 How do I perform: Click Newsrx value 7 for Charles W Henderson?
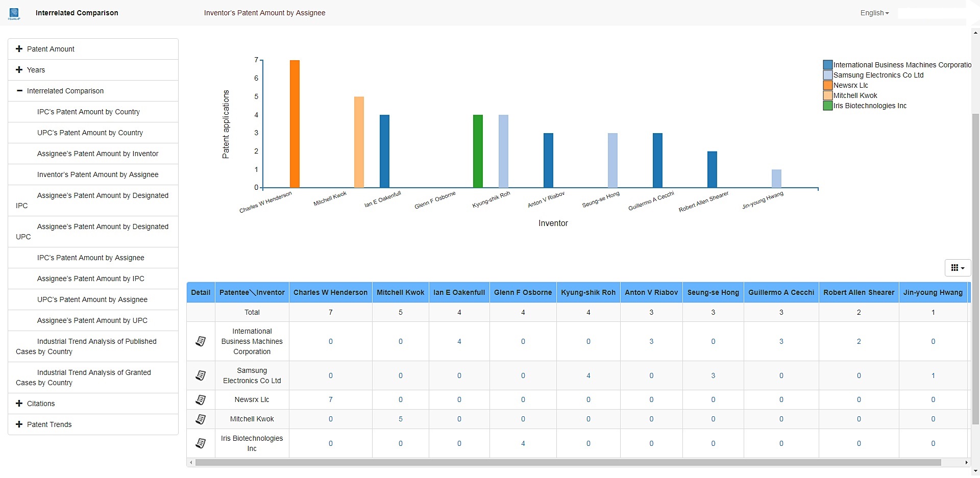coord(331,400)
